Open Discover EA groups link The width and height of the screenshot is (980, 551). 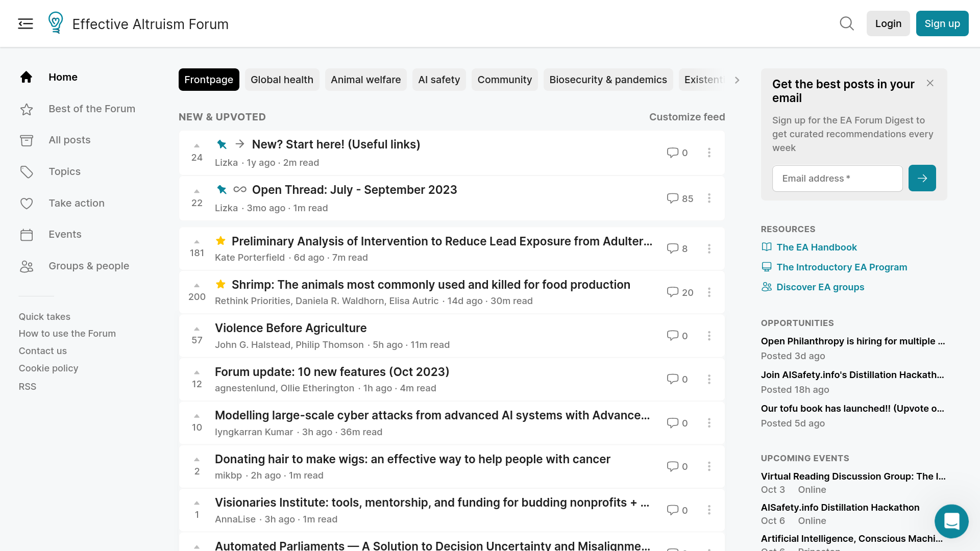820,287
